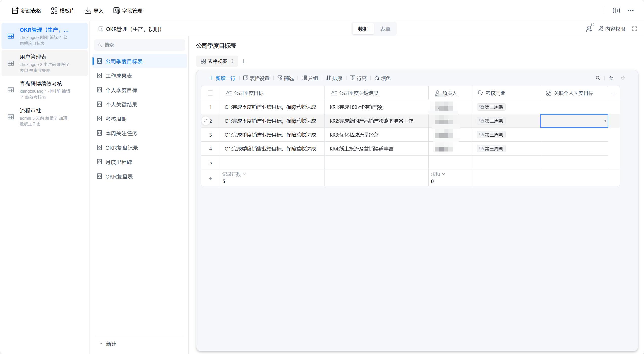Open the 筛选 filter tool
The image size is (644, 354).
286,78
